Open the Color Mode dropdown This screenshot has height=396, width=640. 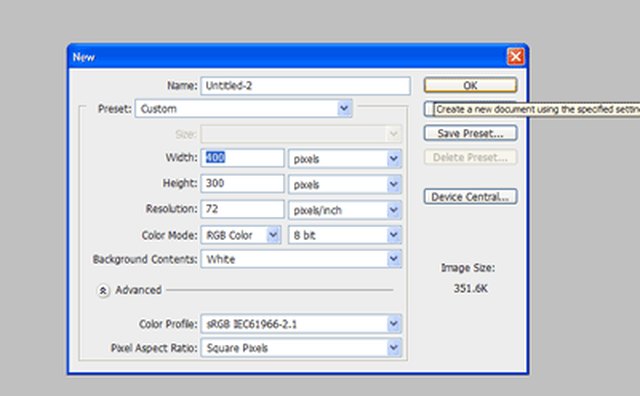point(240,235)
